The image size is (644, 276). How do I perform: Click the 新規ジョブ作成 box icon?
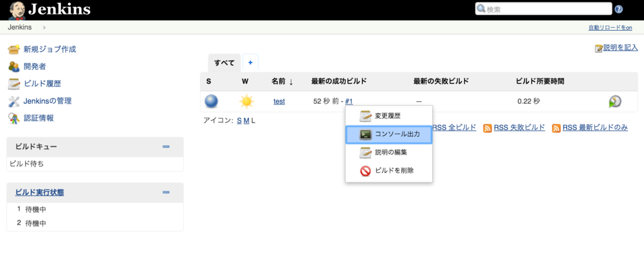click(14, 49)
